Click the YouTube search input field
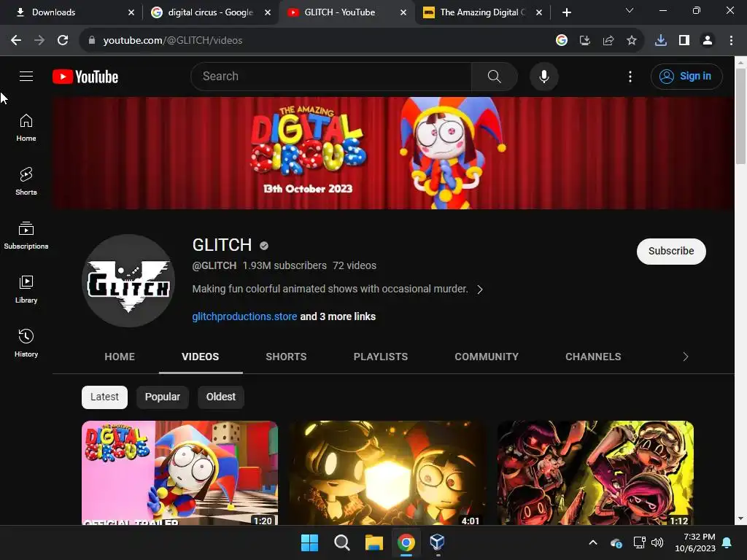Screen dimensions: 747x560 (331, 76)
